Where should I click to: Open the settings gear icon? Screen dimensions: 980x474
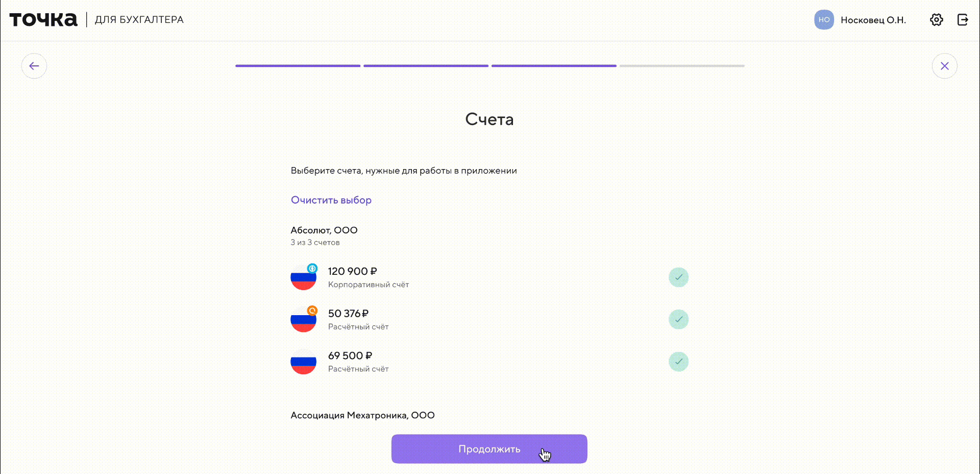coord(936,20)
